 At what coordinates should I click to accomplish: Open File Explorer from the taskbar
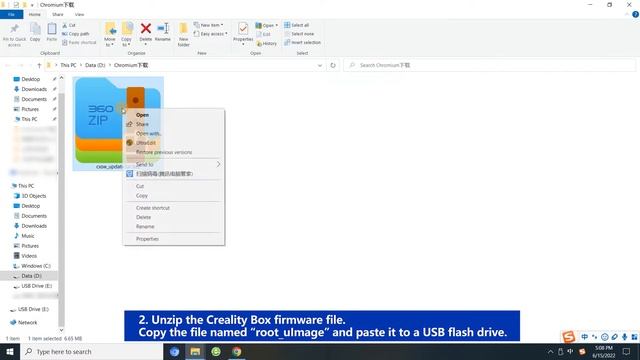pyautogui.click(x=195, y=351)
